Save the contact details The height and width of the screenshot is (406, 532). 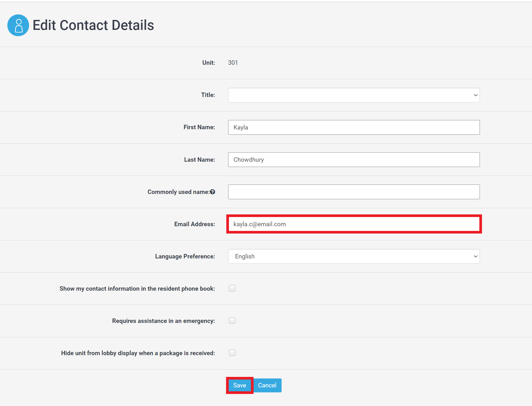pyautogui.click(x=239, y=385)
